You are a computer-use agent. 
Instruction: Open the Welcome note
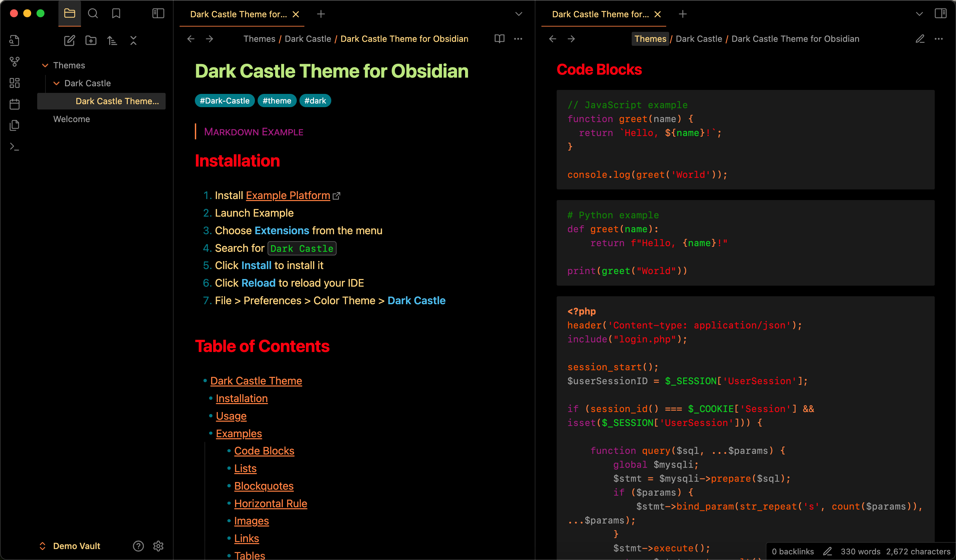[72, 119]
